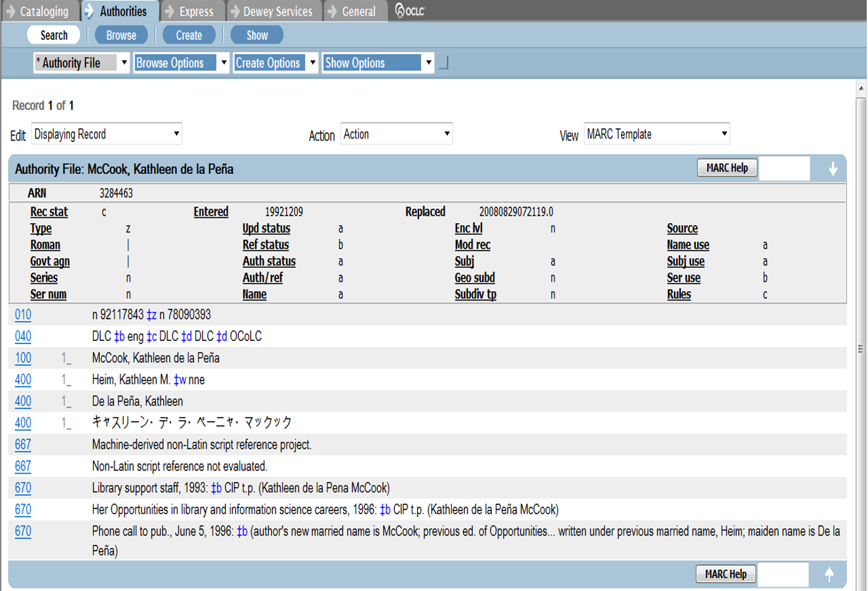Click the input box beside bottom MARC Help

pos(783,574)
